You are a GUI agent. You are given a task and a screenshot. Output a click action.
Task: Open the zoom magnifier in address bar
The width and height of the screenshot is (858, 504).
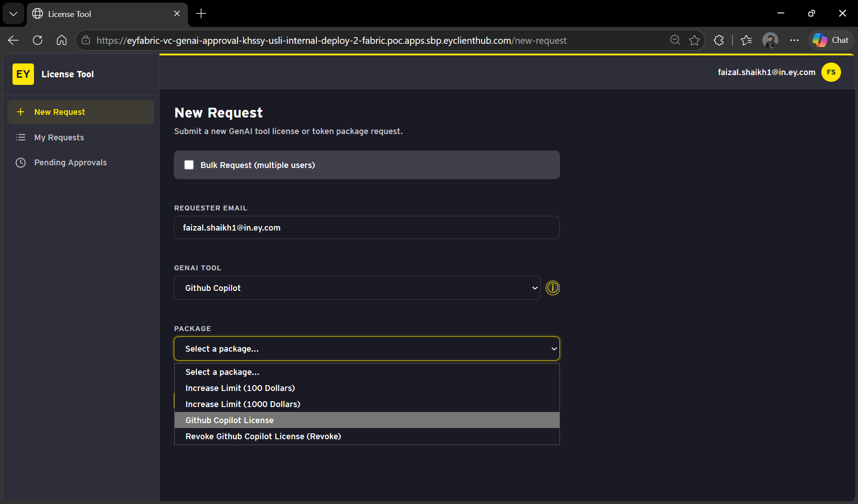[x=675, y=40]
